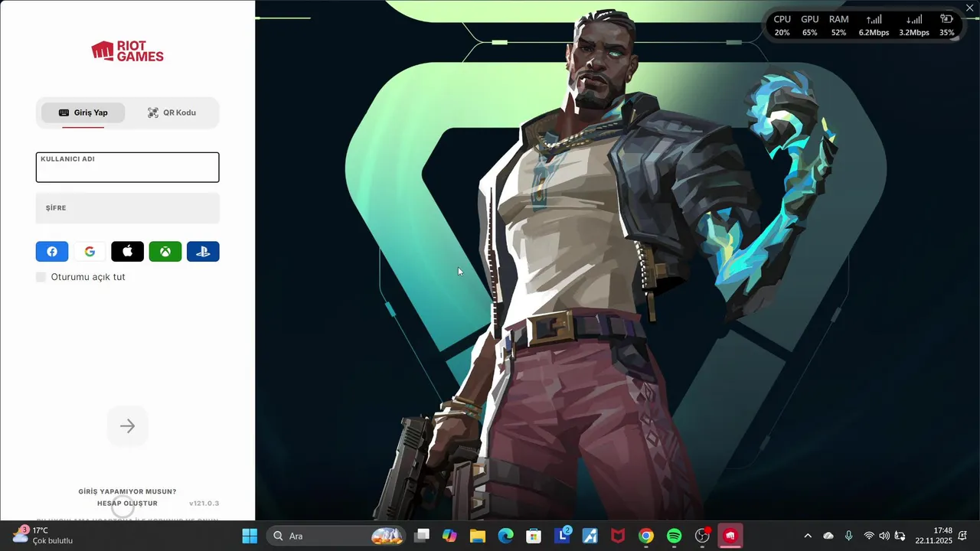980x551 pixels.
Task: Click the download speed 3.2Mbps indicator
Action: (x=914, y=26)
